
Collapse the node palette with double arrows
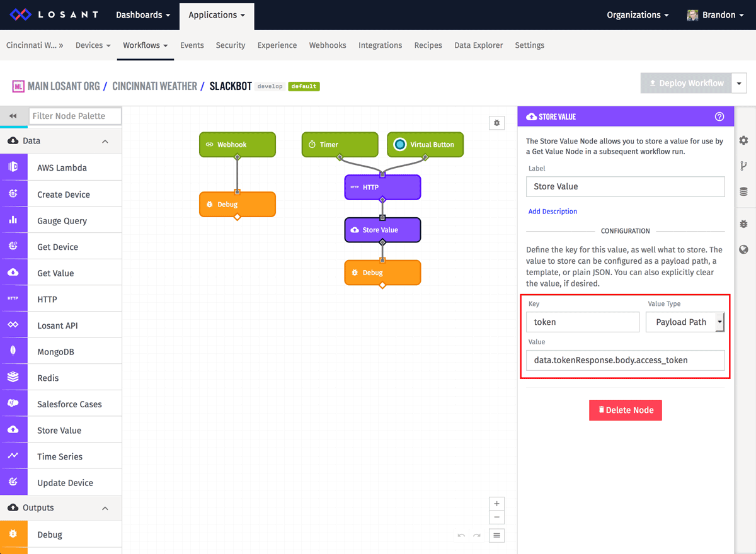[x=13, y=116]
